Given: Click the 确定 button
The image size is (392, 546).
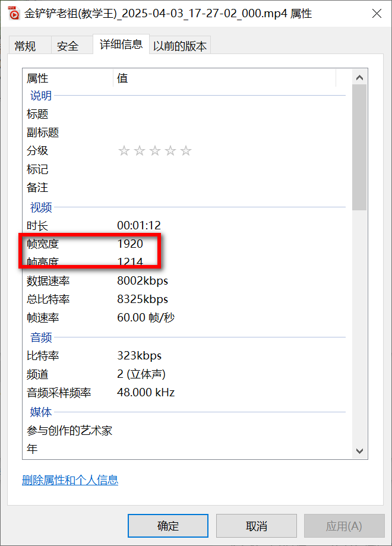Looking at the screenshot, I should [x=168, y=526].
